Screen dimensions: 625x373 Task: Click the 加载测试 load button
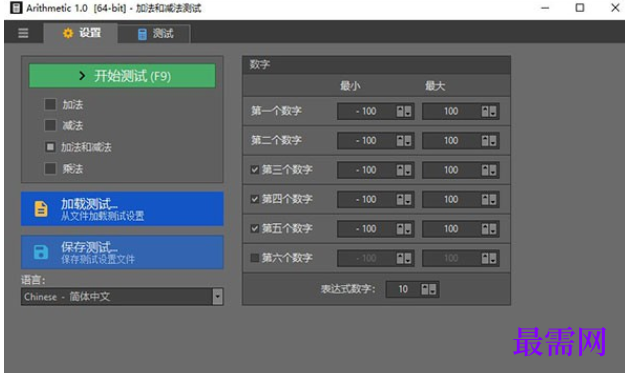click(122, 209)
